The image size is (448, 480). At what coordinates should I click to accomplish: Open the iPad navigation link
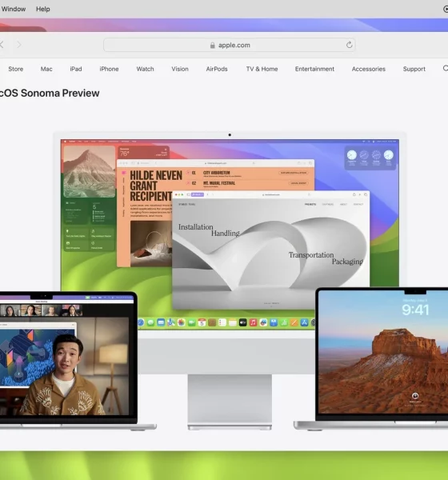[76, 69]
